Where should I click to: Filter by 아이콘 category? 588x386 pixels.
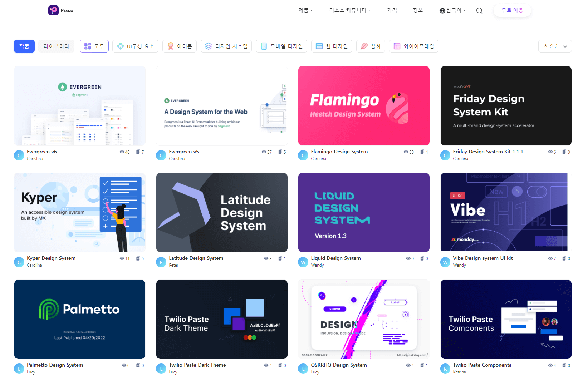pyautogui.click(x=180, y=46)
